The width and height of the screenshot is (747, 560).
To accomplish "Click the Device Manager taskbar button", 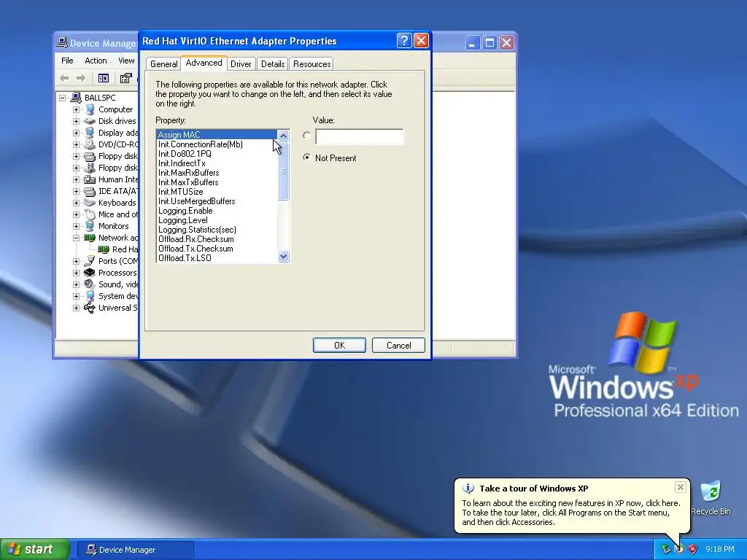I will 135,550.
